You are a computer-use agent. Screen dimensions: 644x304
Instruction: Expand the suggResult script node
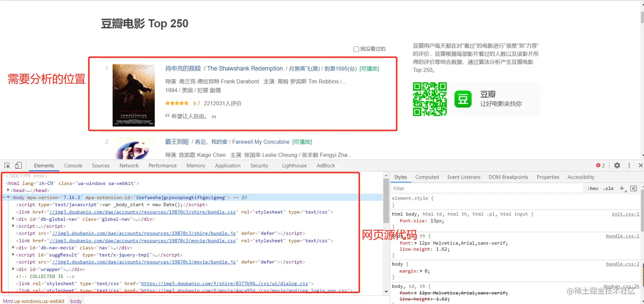[x=14, y=255]
